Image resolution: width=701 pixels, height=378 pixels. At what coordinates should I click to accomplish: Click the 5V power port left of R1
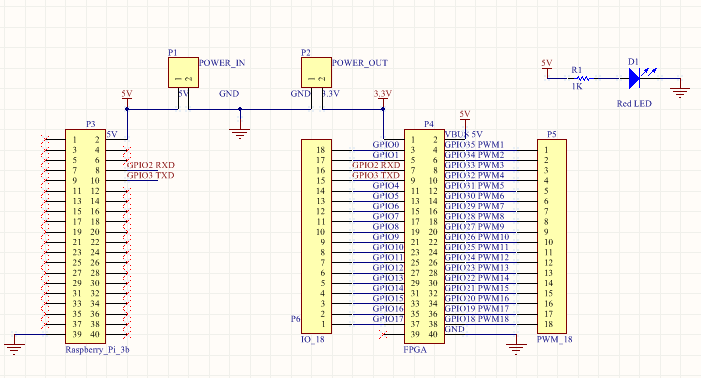(547, 67)
